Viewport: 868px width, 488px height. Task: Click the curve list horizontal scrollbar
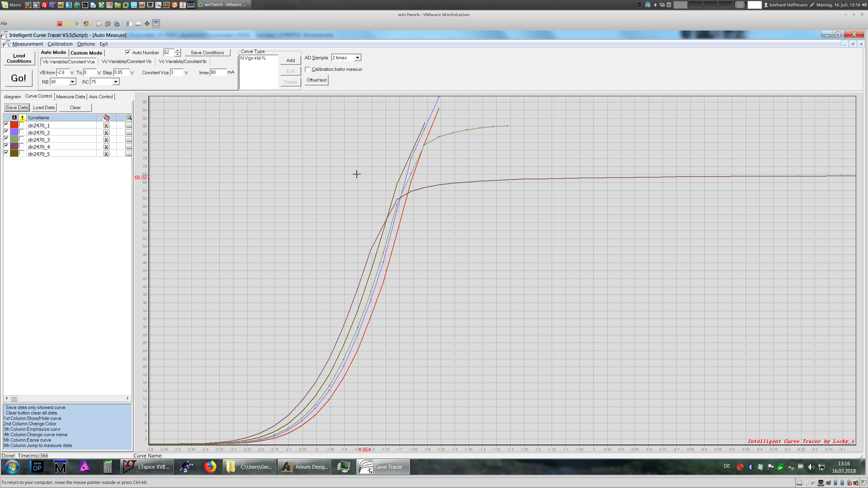(67, 399)
